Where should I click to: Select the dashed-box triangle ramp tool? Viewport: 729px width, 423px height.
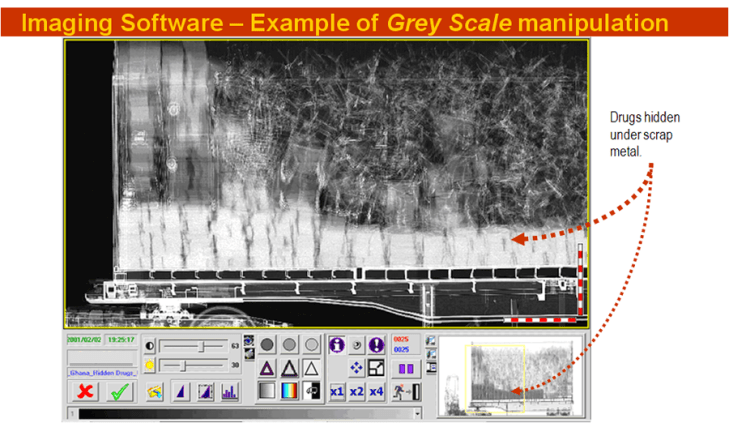click(x=205, y=391)
